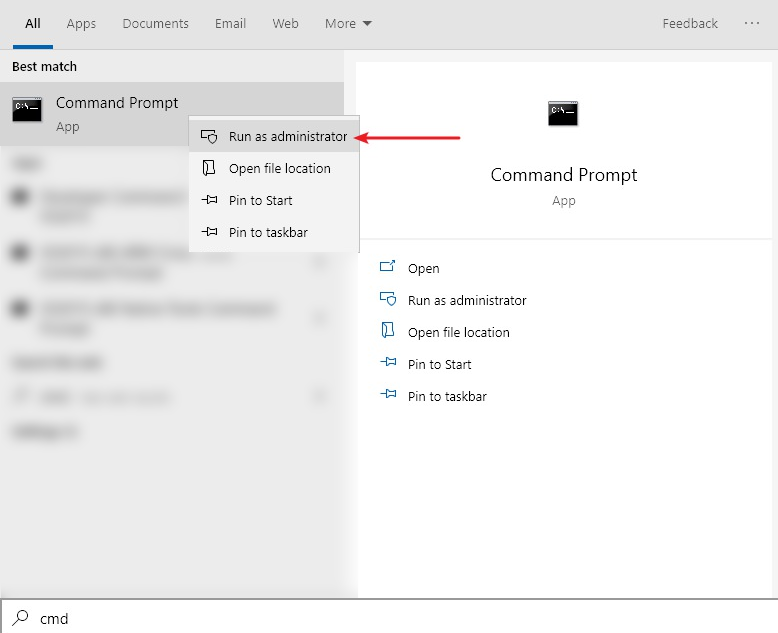Select the Email tab
The image size is (778, 633).
click(230, 23)
